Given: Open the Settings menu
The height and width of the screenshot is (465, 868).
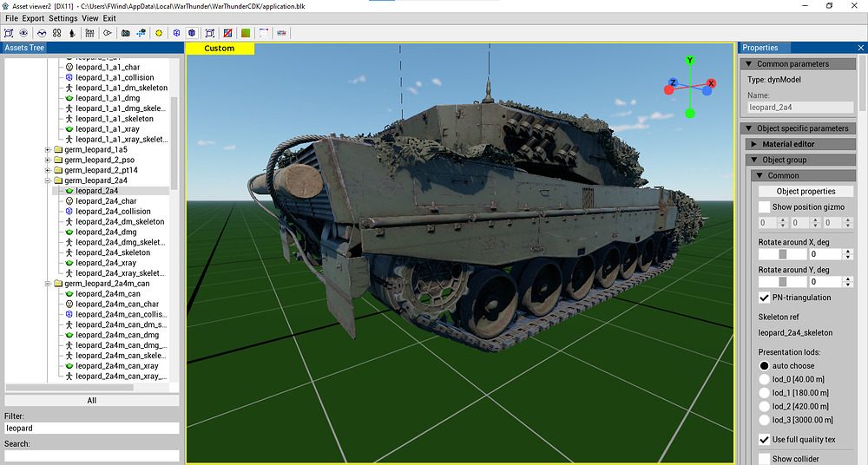Looking at the screenshot, I should point(63,18).
